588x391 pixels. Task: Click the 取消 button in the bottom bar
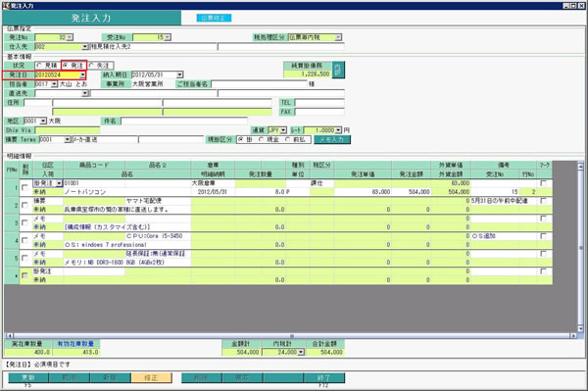(x=70, y=377)
